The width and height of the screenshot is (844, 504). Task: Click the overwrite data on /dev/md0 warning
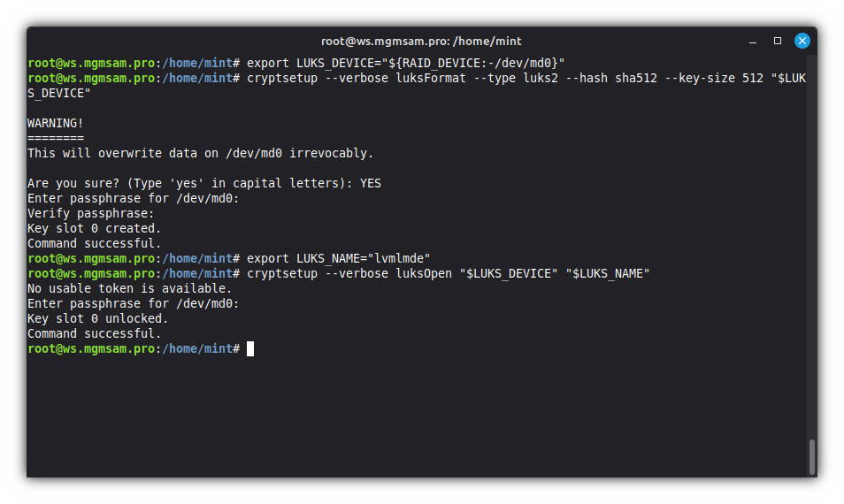click(200, 153)
